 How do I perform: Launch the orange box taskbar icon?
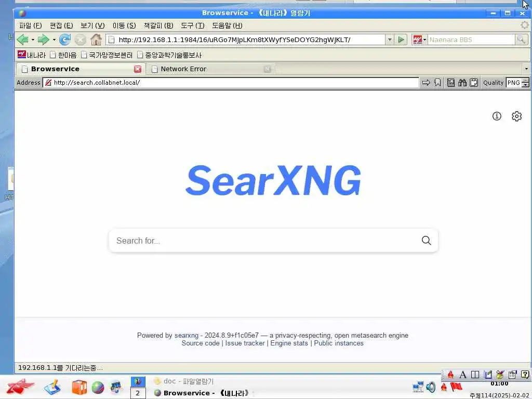pos(79,387)
